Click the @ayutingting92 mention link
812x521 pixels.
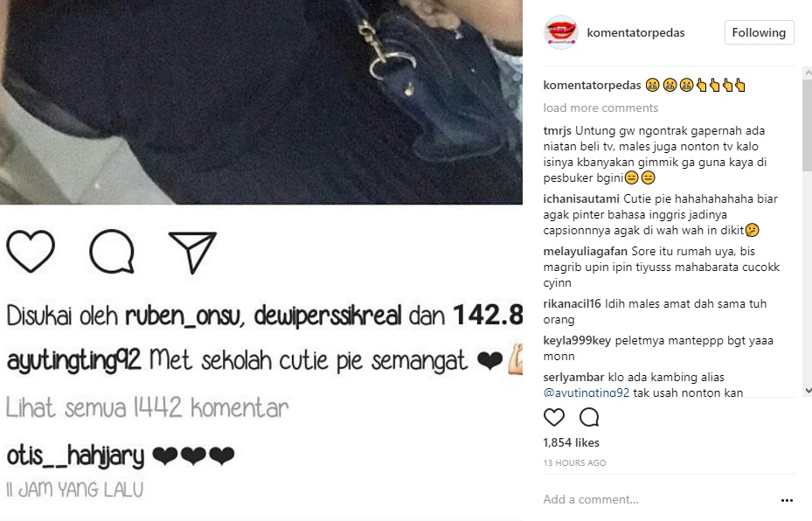586,392
